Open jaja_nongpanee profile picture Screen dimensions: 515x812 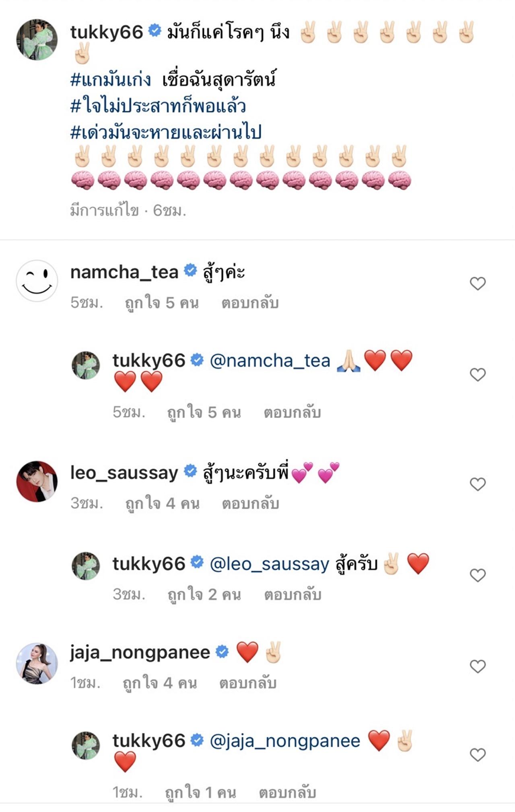coord(37,663)
